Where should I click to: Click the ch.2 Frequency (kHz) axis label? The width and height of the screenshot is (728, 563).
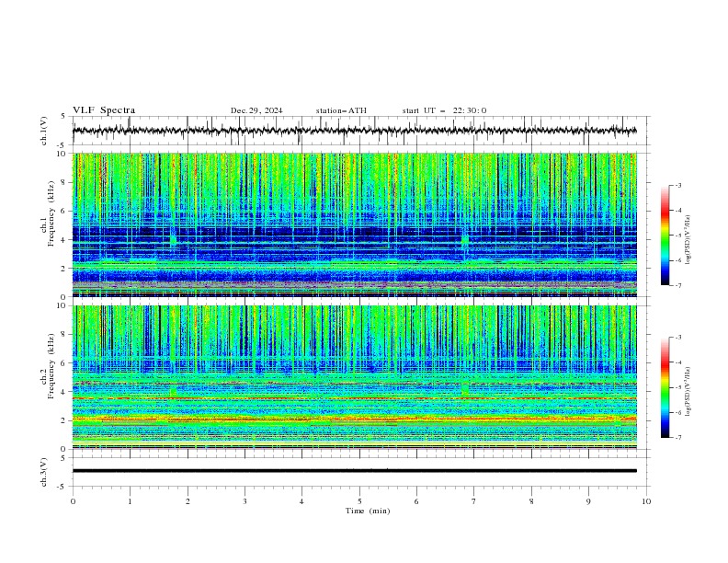coord(48,364)
